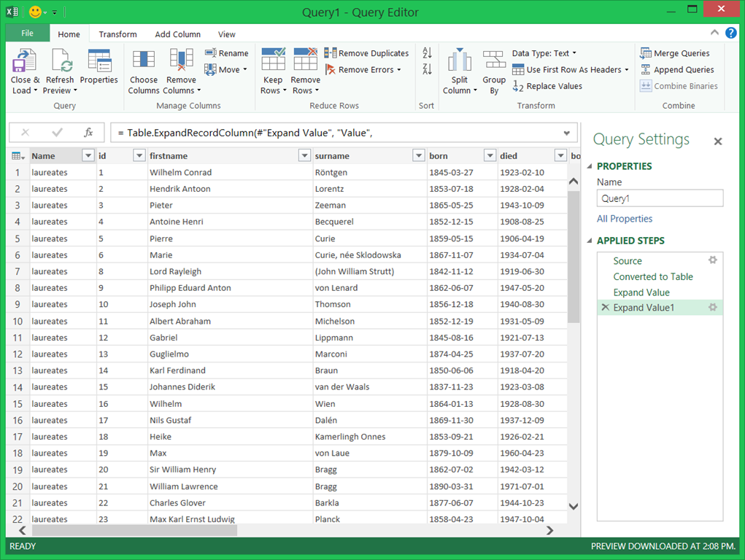The image size is (745, 560).
Task: Click the query Name input field
Action: [660, 198]
